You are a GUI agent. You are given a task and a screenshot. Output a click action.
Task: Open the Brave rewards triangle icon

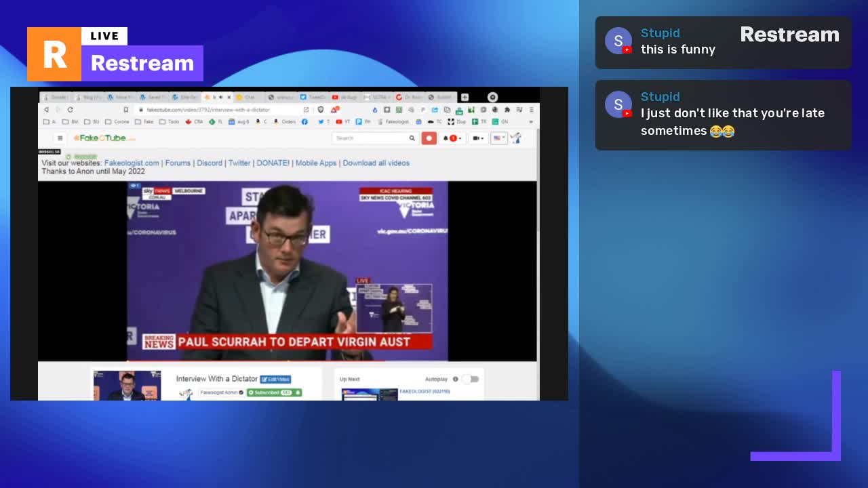pyautogui.click(x=334, y=110)
